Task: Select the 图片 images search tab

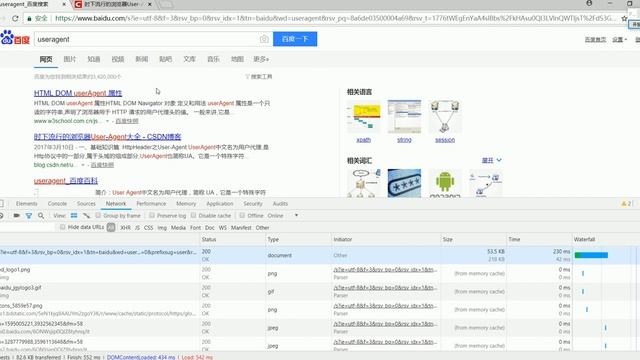Action: [x=70, y=59]
